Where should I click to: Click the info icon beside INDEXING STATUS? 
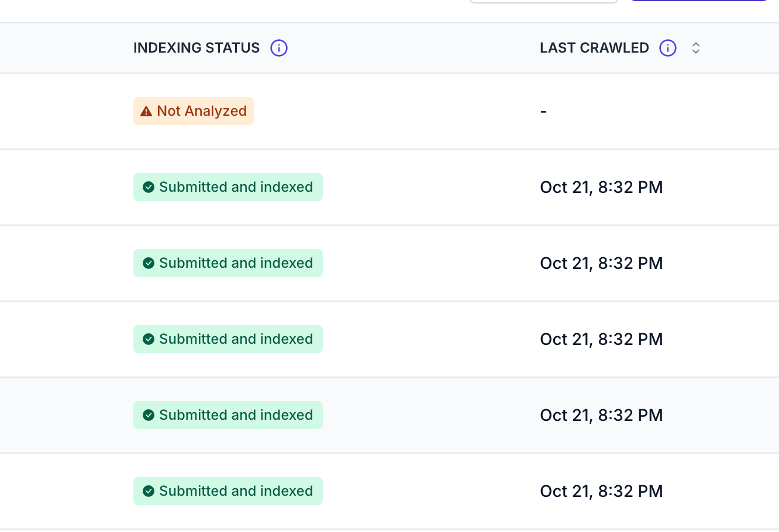[x=279, y=48]
